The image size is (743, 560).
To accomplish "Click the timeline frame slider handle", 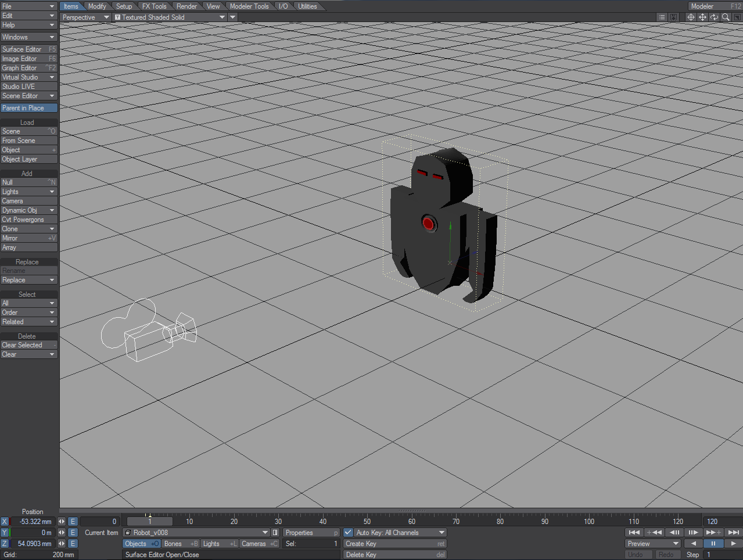I will pos(149,522).
